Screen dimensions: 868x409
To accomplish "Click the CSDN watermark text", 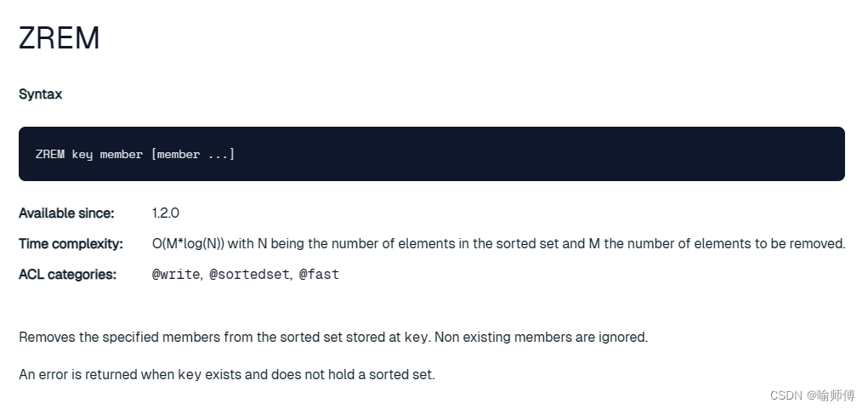I will (x=813, y=395).
